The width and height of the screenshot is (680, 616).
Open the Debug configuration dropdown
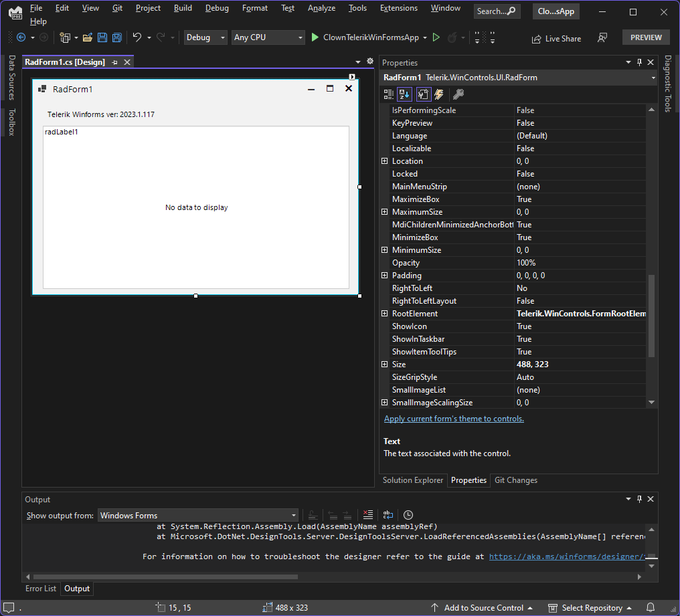205,38
